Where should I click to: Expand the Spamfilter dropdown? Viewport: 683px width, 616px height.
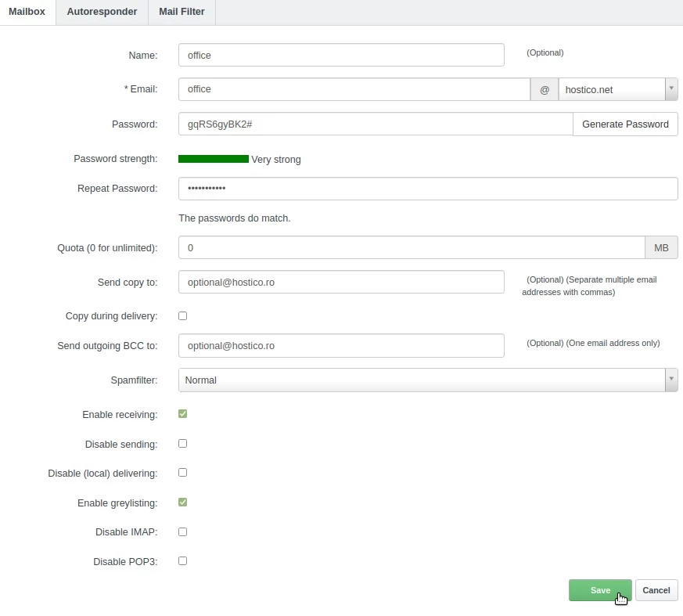point(427,380)
